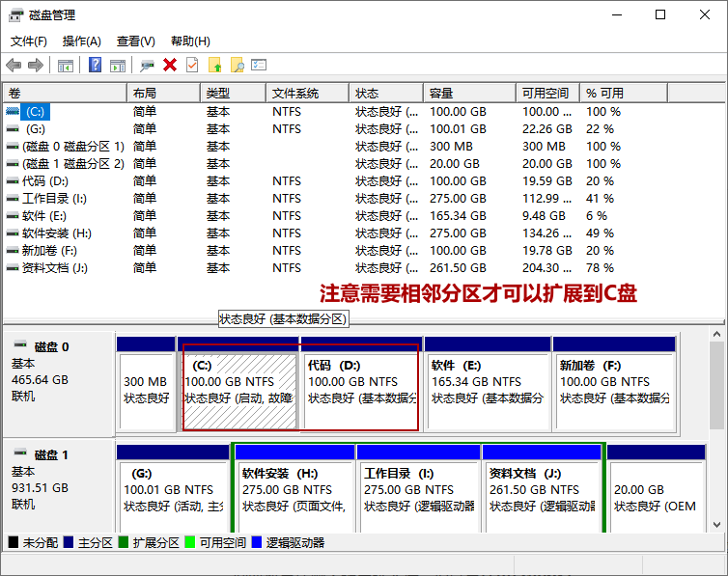Click the drive icon next to 代码 (D:)
Screen dimensions: 728x576
click(x=13, y=181)
